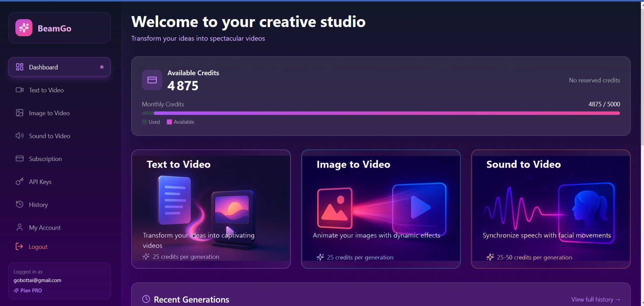Open My Account settings
The width and height of the screenshot is (644, 306).
point(45,228)
